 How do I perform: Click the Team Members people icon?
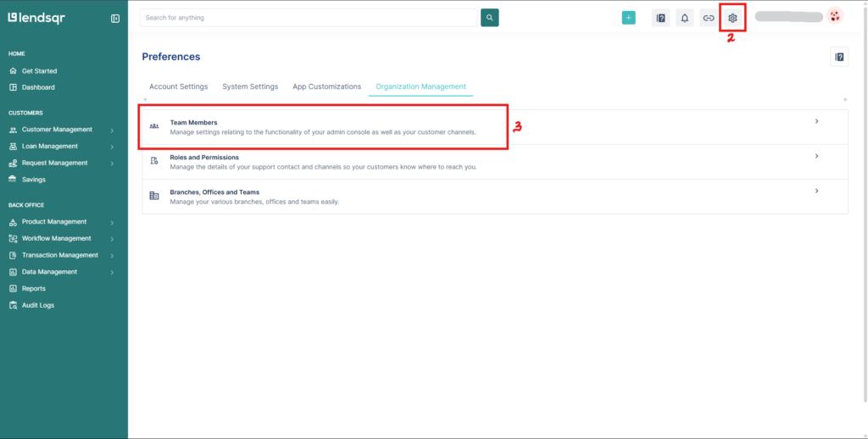(x=154, y=127)
